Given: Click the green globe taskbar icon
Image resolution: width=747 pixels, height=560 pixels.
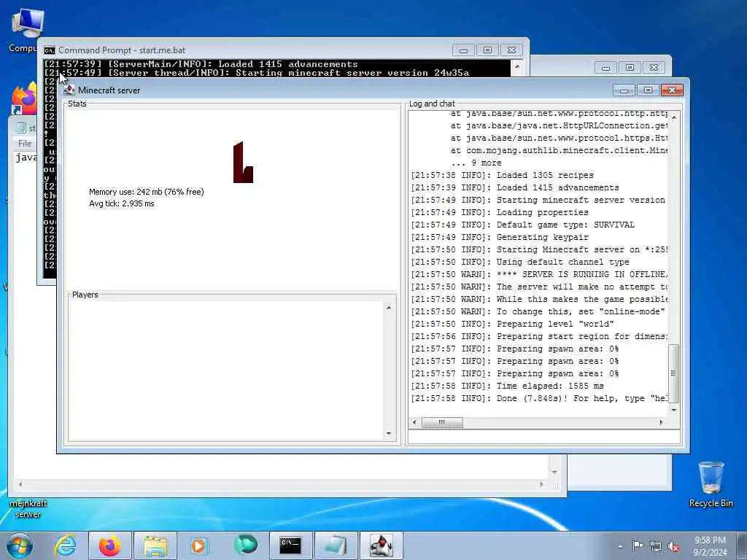Looking at the screenshot, I should (246, 545).
